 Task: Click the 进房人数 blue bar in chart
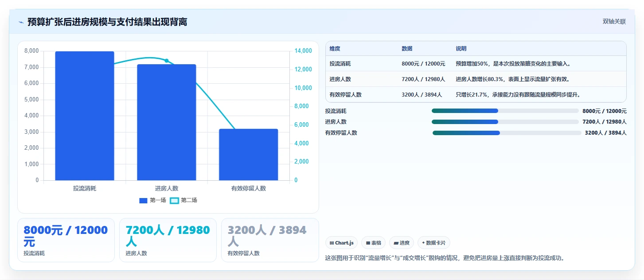(167, 122)
